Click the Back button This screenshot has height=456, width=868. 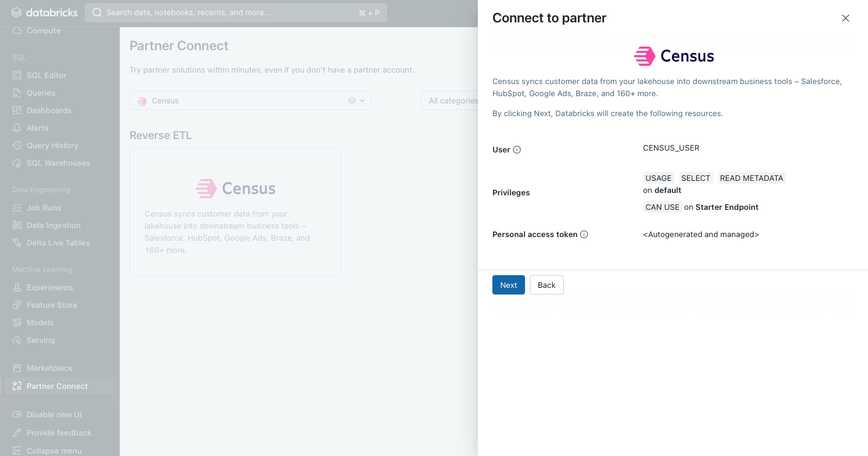click(547, 285)
